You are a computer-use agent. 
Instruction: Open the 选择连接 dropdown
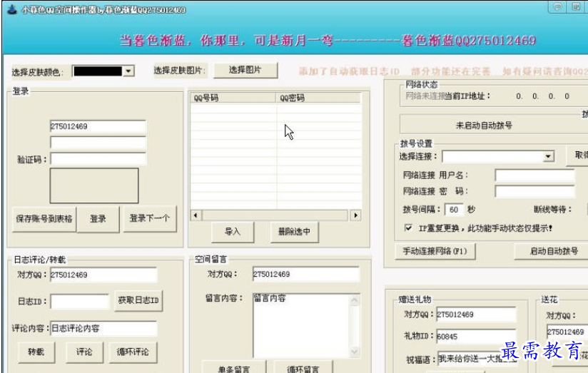(548, 156)
